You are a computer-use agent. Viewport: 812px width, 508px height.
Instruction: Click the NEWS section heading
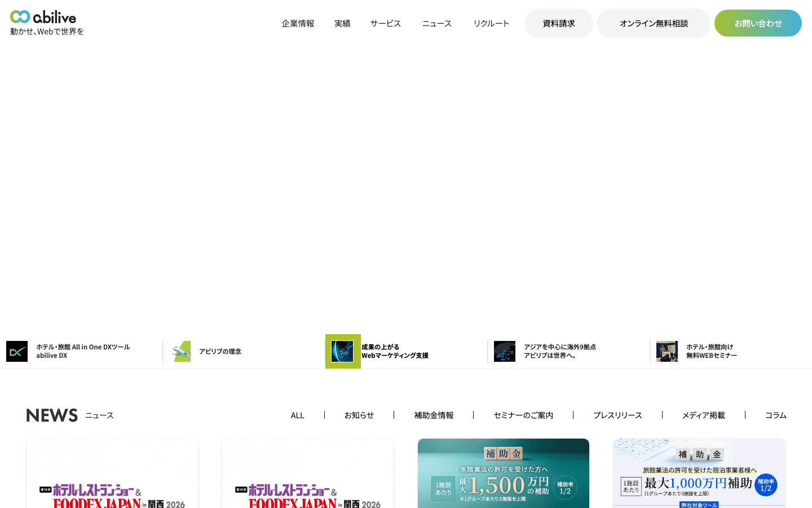pyautogui.click(x=52, y=415)
